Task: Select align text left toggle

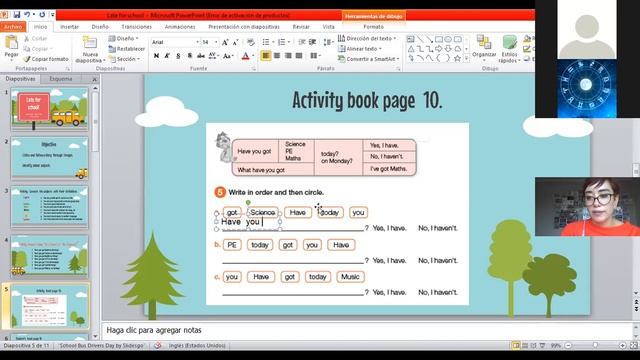Action: (x=266, y=56)
